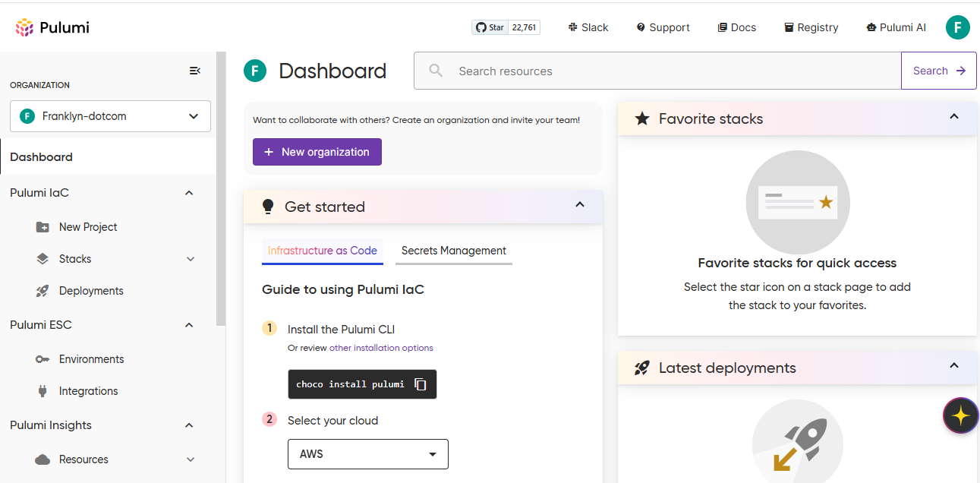Screen dimensions: 980x483
Task: Click 'Favorite stacks for quick access' text
Action: [x=797, y=263]
